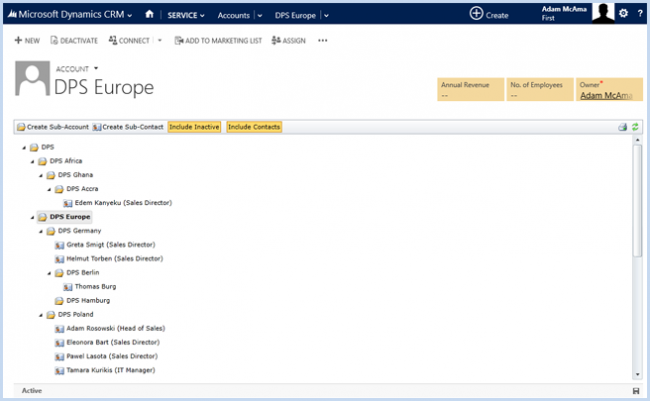Viewport: 650px width, 401px height.
Task: Click the No. of Employees field
Action: coord(540,89)
